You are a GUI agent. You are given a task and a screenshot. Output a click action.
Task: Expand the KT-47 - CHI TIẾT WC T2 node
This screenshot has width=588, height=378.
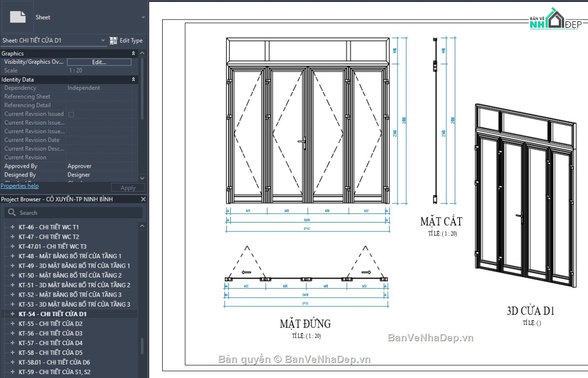[x=12, y=237]
